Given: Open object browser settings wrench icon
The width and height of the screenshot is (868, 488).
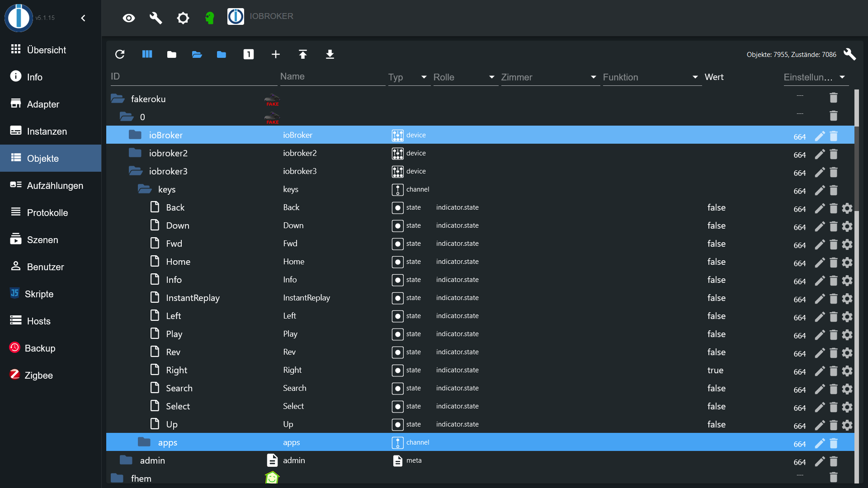Looking at the screenshot, I should coord(849,54).
